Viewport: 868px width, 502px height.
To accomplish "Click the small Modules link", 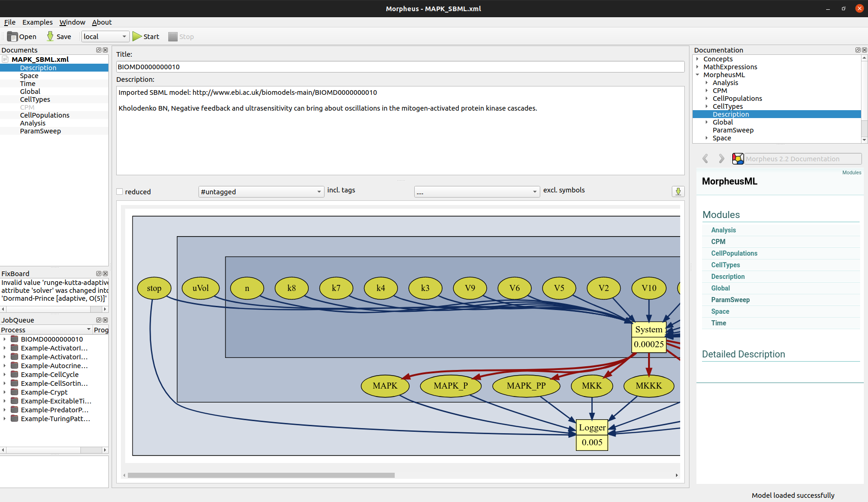I will 852,172.
